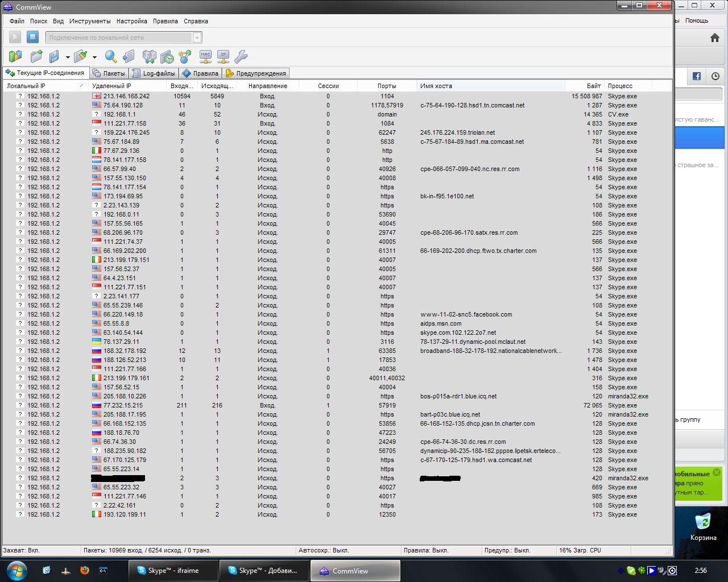Click the Корзина recycle bin desktop icon

click(x=704, y=527)
